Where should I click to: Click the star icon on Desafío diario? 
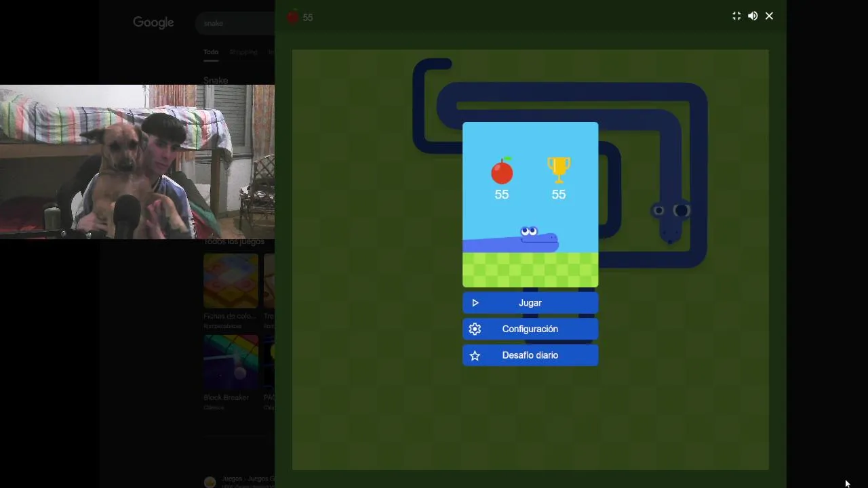click(x=475, y=355)
